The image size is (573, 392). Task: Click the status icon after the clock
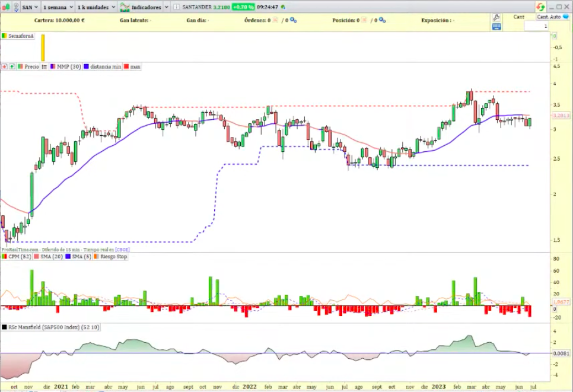(x=283, y=7)
